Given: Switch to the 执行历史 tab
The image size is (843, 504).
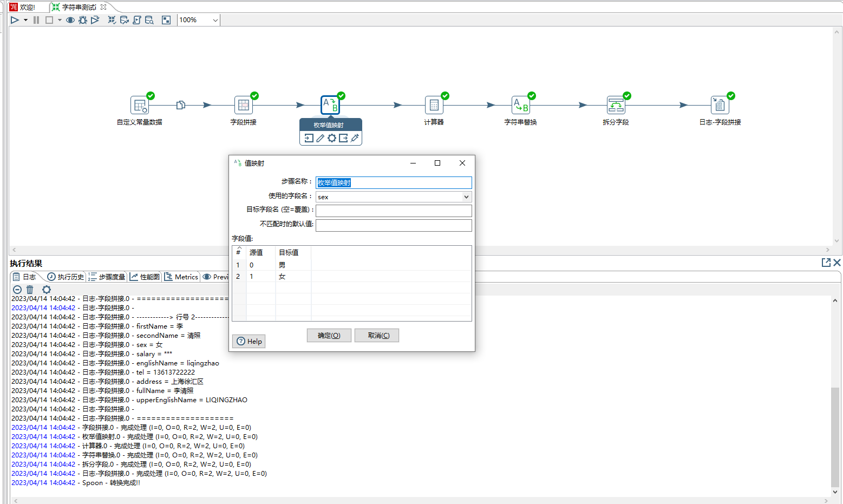Looking at the screenshot, I should (66, 277).
